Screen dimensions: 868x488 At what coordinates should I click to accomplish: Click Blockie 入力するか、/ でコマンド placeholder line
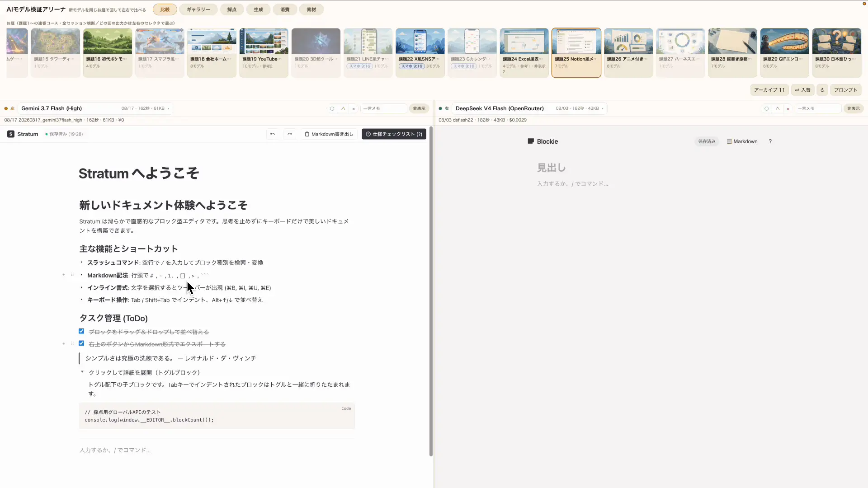[572, 184]
